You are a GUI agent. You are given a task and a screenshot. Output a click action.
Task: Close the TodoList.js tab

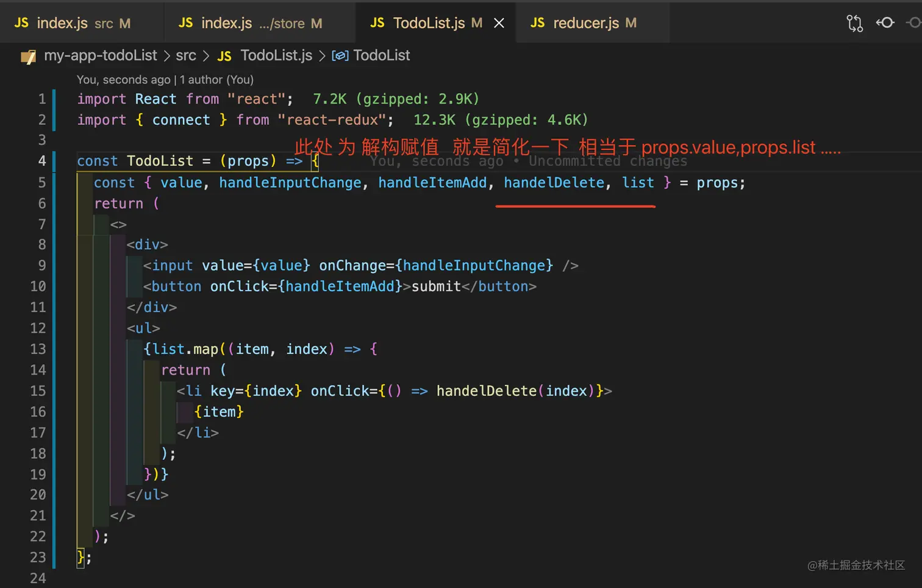pyautogui.click(x=499, y=23)
